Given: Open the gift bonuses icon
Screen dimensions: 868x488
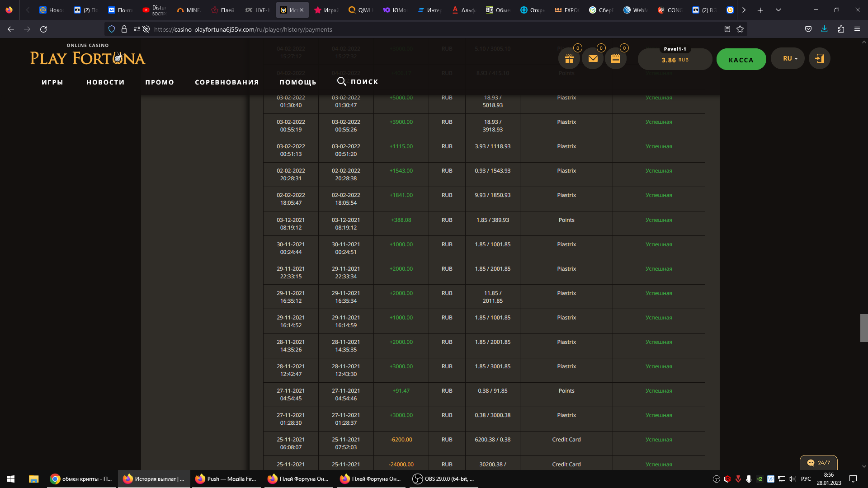Looking at the screenshot, I should (569, 59).
